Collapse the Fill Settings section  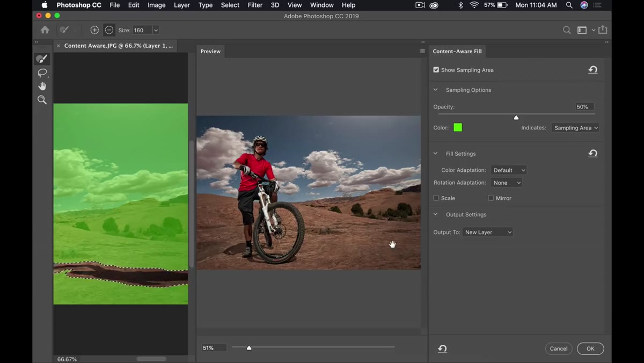pos(435,154)
